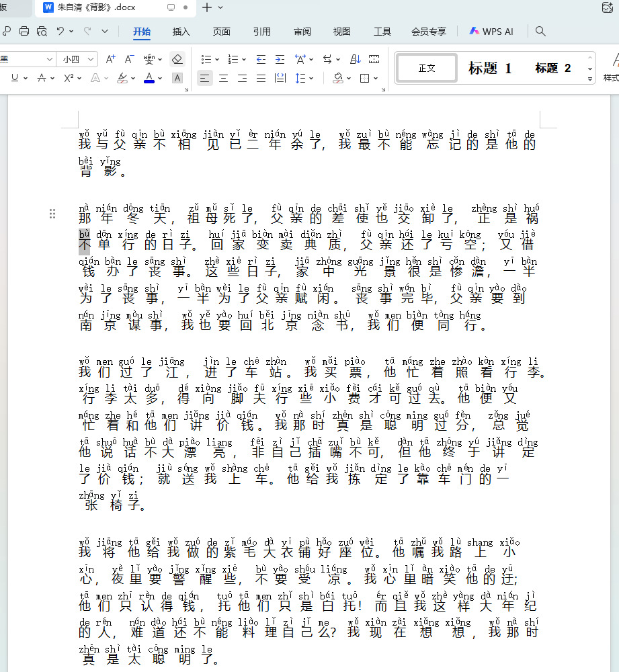Open the 引用 tab
Image resolution: width=619 pixels, height=672 pixels.
click(261, 32)
